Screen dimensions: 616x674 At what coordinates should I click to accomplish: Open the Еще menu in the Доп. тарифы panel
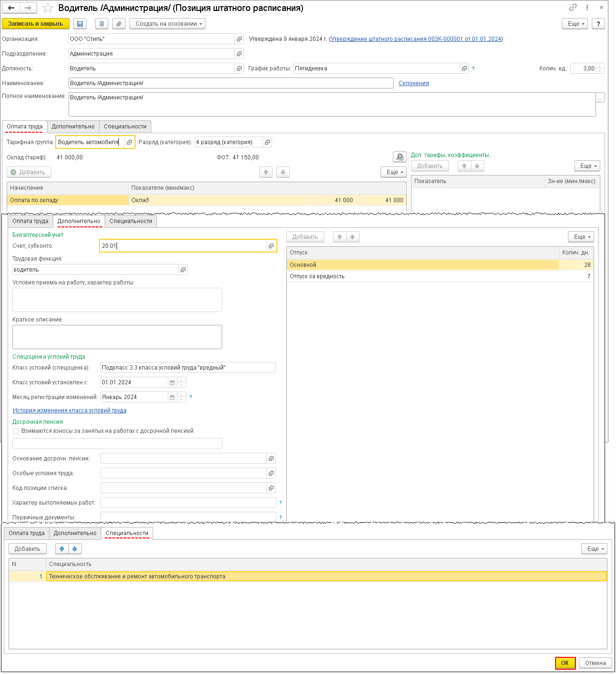pyautogui.click(x=587, y=166)
